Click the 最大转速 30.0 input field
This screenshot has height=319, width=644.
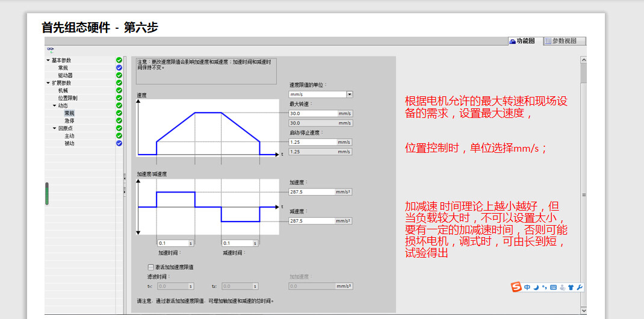tap(320, 113)
